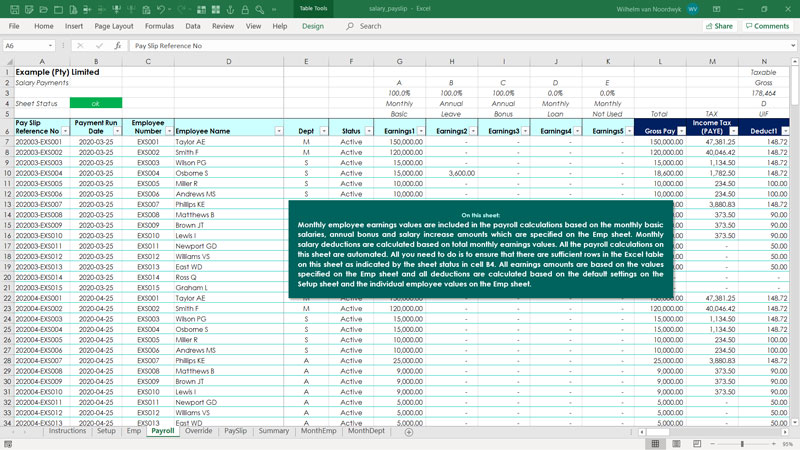Image resolution: width=800 pixels, height=450 pixels.
Task: Switch to Normal view in status bar
Action: 655,443
